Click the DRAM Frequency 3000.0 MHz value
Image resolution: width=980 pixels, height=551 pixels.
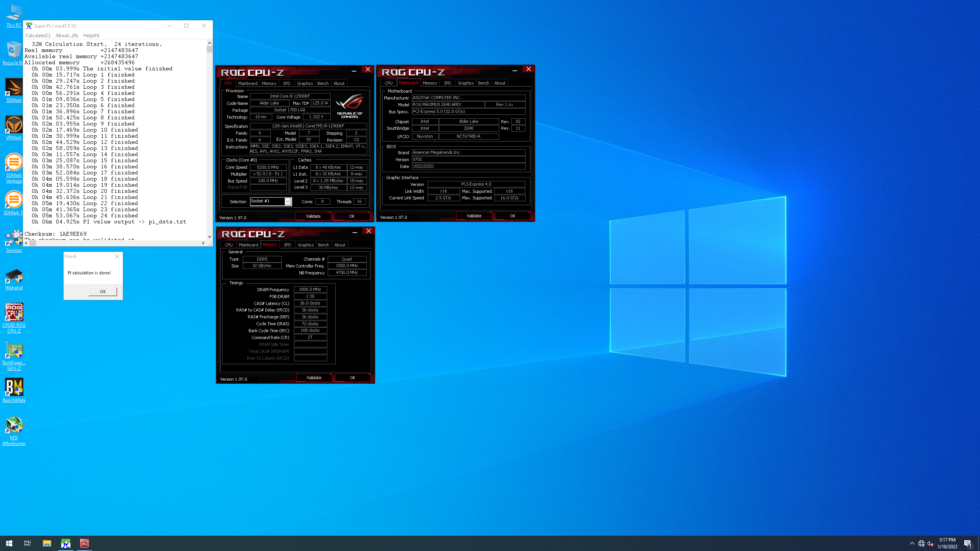point(310,290)
